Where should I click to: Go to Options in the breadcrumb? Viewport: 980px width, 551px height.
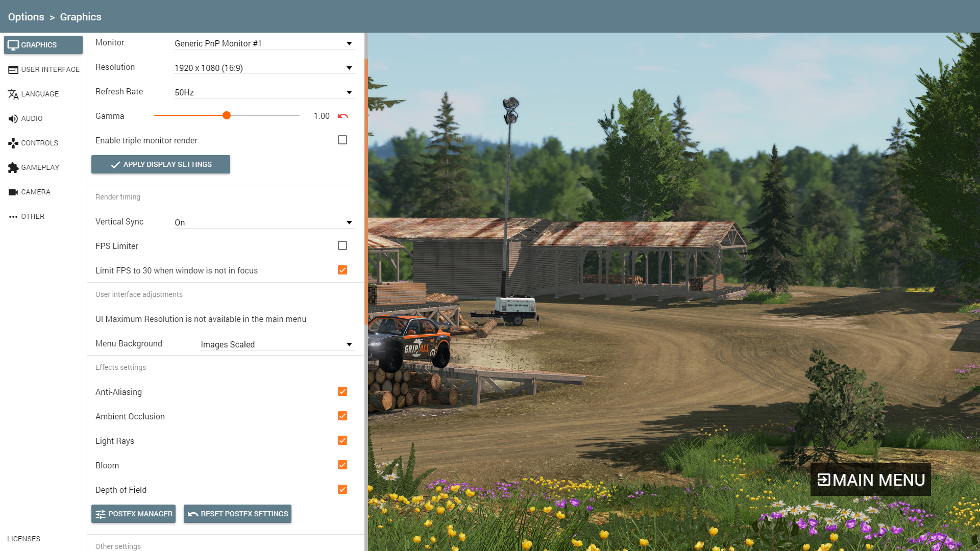pos(26,17)
